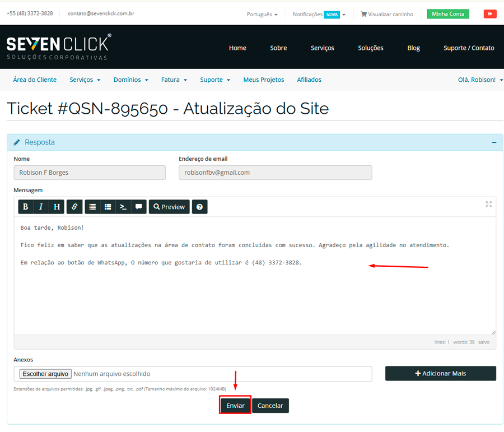
Task: Insert a quote using the speech bubble icon
Action: (x=138, y=207)
